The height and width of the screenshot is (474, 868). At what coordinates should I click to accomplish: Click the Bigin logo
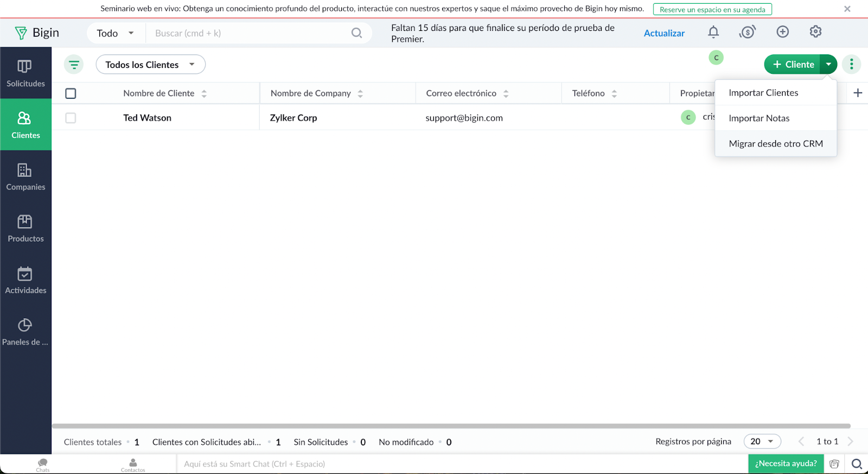pyautogui.click(x=37, y=33)
